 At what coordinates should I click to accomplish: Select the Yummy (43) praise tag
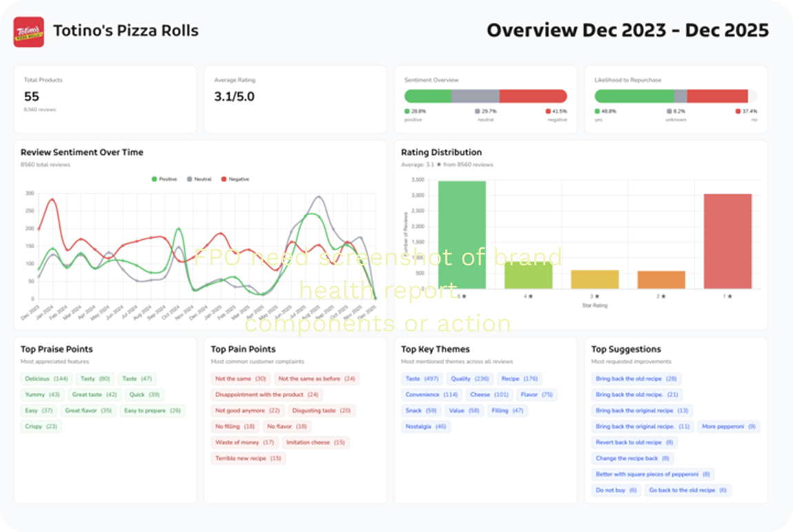[x=43, y=395]
